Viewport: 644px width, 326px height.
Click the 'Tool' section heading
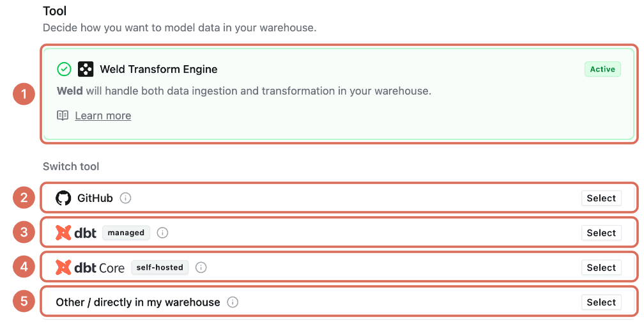(x=55, y=11)
